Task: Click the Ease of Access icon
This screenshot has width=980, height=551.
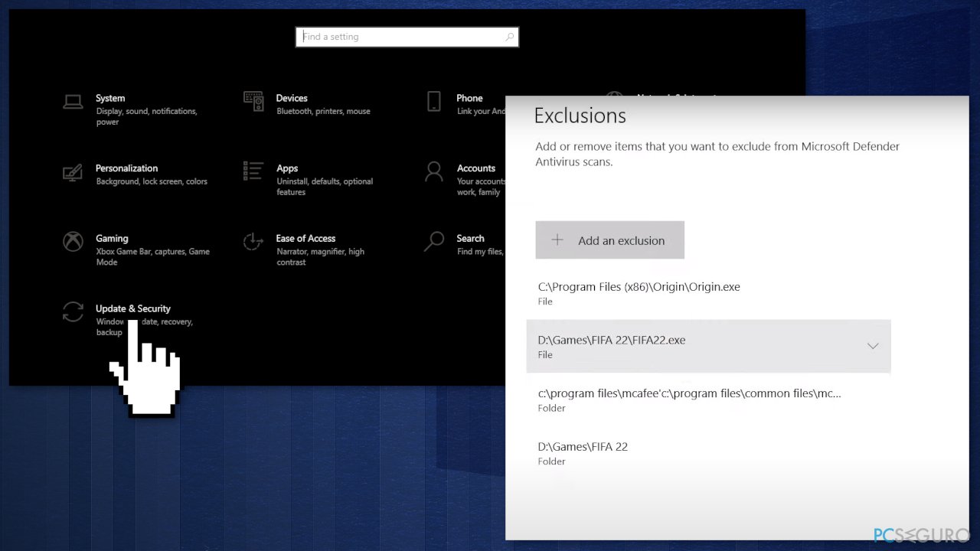Action: point(253,242)
